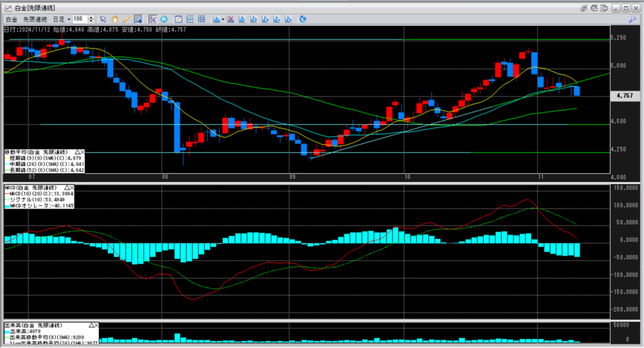Activate the hand pan tool
Image resolution: width=644 pixels, height=348 pixels.
point(115,19)
